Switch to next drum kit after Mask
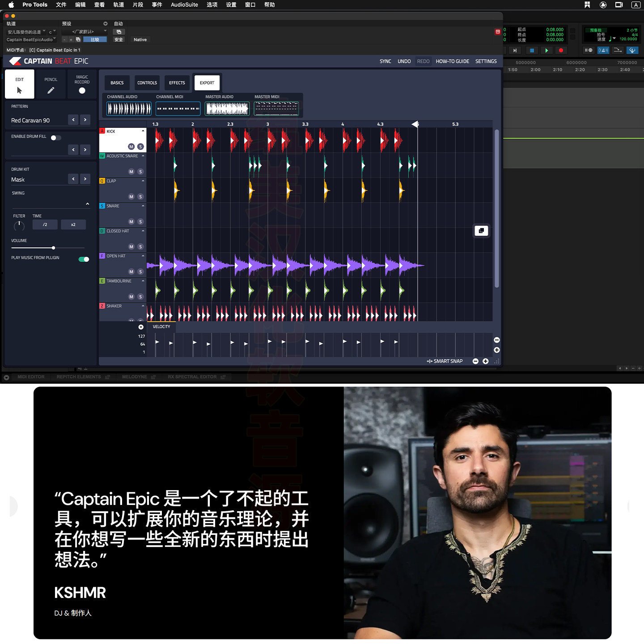 tap(85, 179)
